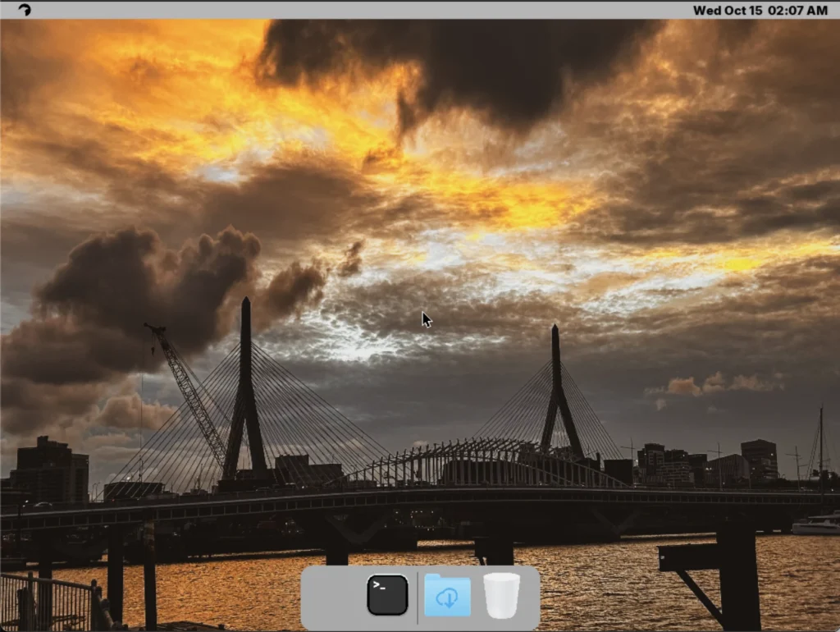Screen dimensions: 840x632
Task: Open the Terminal app from the dock
Action: click(387, 595)
